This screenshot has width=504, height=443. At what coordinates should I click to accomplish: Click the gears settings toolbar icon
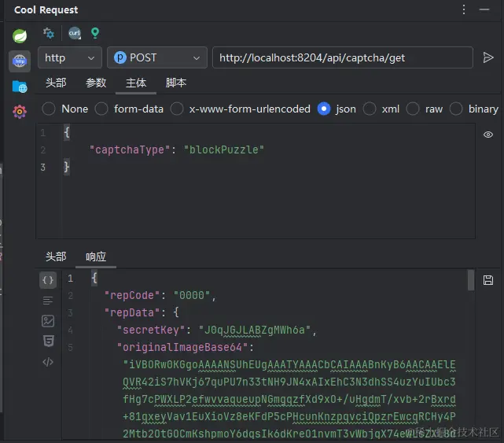[49, 33]
